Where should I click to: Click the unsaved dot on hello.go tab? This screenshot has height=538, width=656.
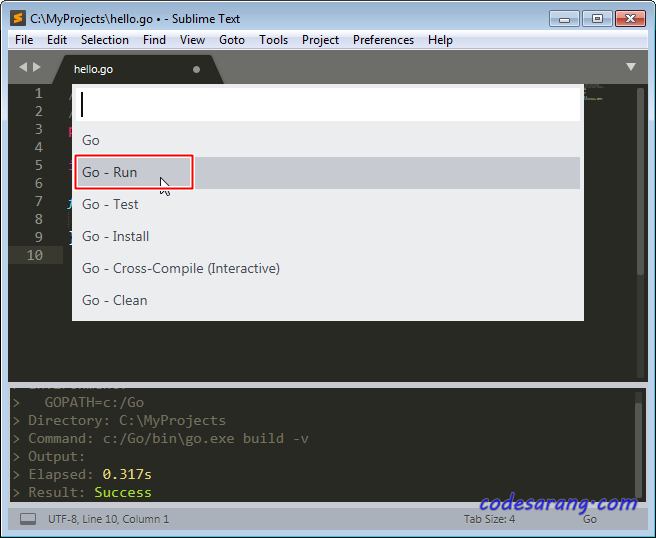(x=196, y=69)
